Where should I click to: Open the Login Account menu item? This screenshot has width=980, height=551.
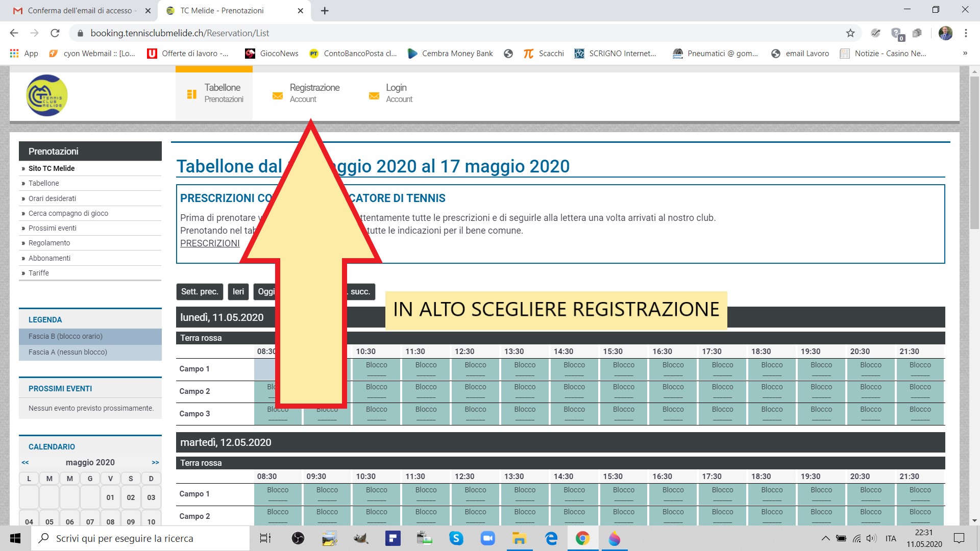[x=391, y=93]
